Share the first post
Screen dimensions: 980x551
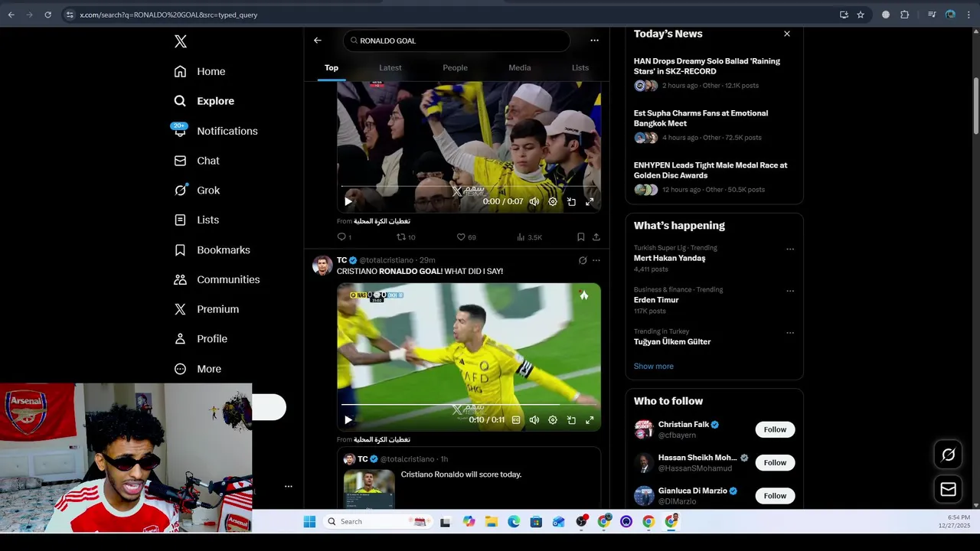coord(596,237)
